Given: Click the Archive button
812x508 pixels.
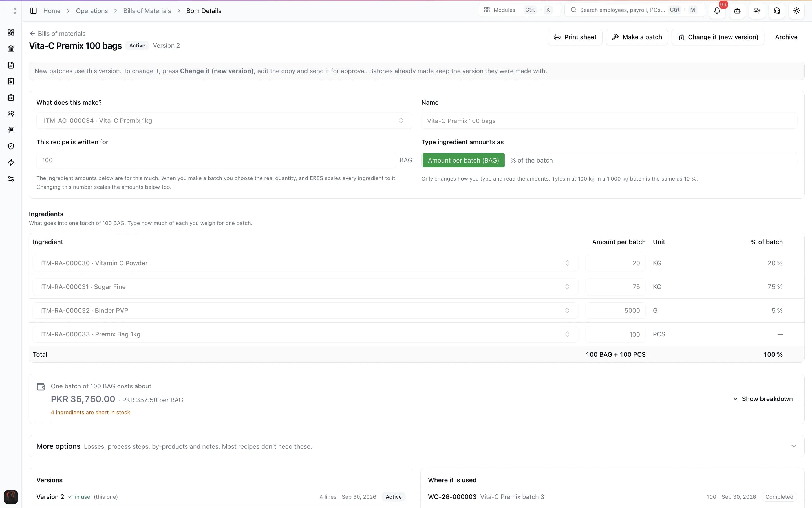Looking at the screenshot, I should [786, 37].
